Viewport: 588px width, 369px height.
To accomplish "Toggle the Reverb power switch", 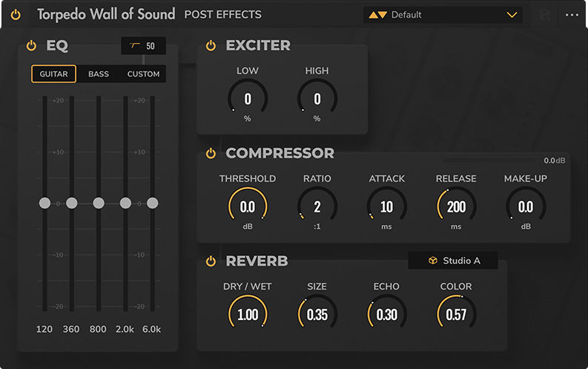I will [211, 261].
